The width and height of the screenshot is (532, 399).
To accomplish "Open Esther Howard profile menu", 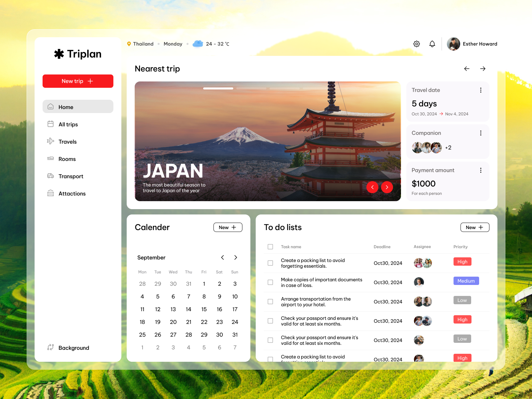I will [x=472, y=44].
